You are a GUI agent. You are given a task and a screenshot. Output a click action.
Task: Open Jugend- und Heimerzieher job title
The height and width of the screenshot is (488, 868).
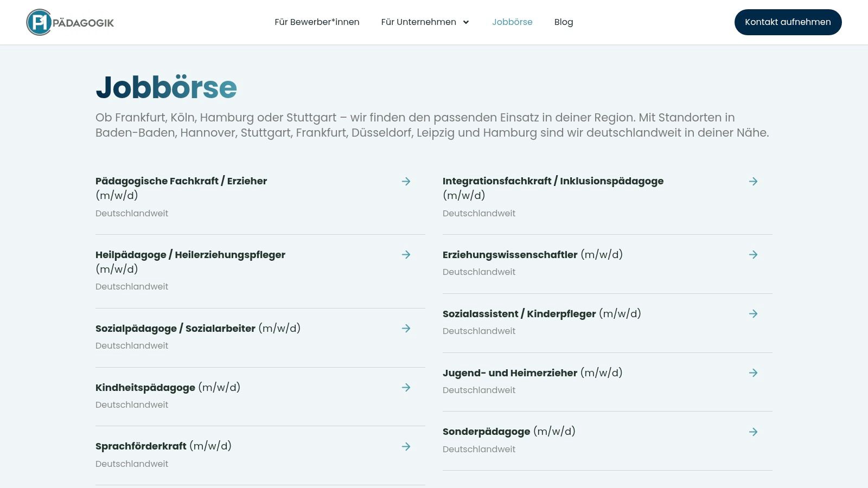click(x=533, y=373)
